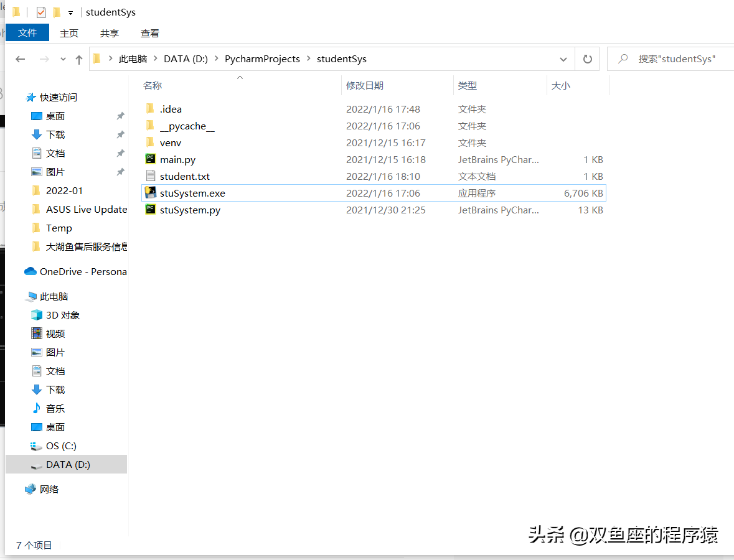
Task: Switch to the 共享 ribbon tab
Action: 109,33
